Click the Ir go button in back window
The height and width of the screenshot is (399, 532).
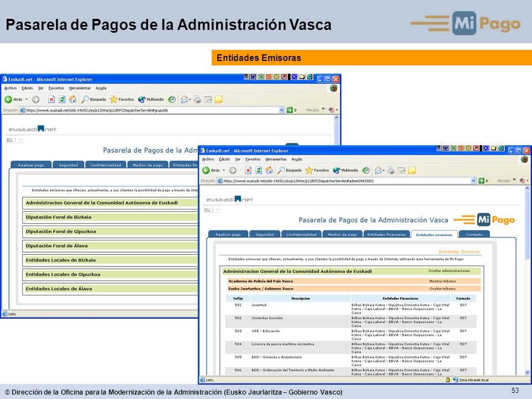[291, 110]
